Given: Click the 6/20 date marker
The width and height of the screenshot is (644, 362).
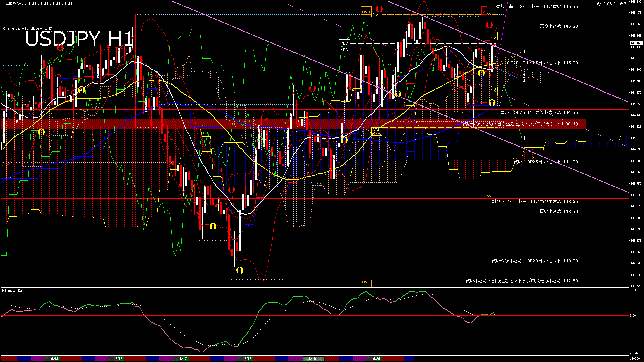Looking at the screenshot, I should pos(377,359).
